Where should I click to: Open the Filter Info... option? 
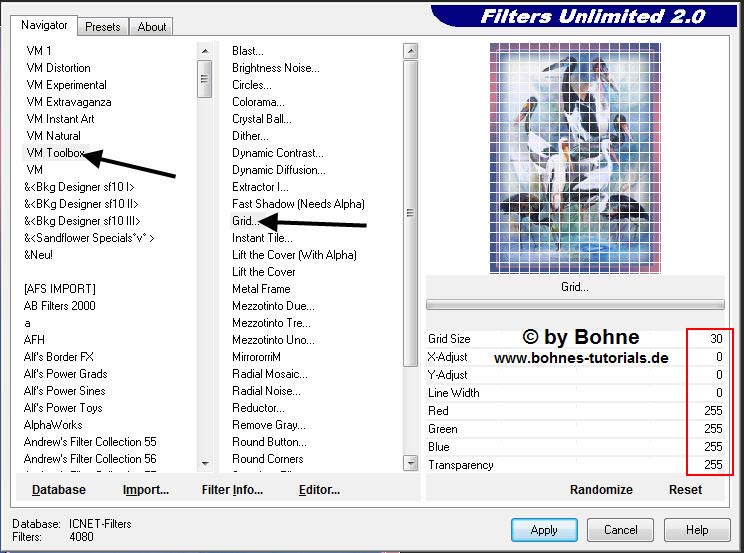coord(232,490)
